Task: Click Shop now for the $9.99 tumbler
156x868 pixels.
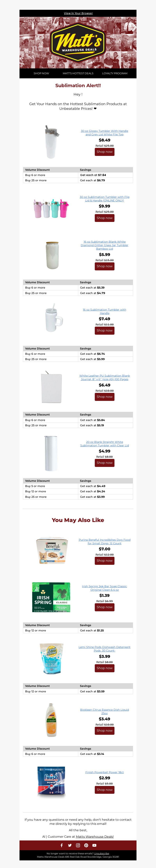Action: [105, 218]
